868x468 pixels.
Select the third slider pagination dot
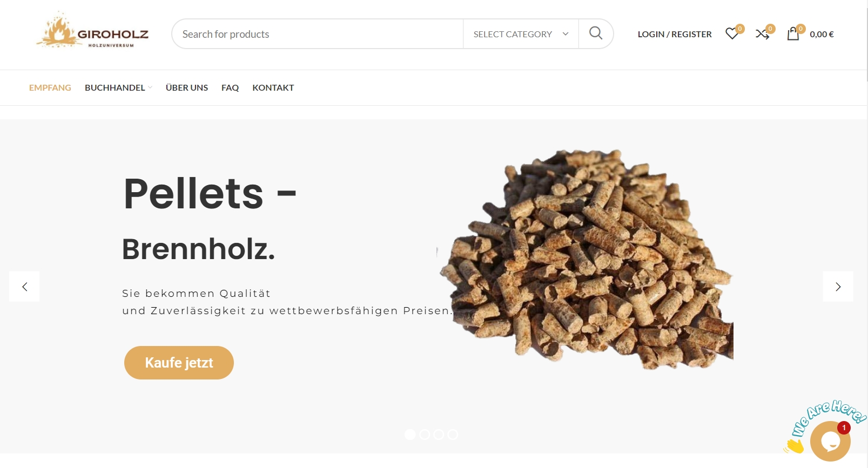click(439, 435)
